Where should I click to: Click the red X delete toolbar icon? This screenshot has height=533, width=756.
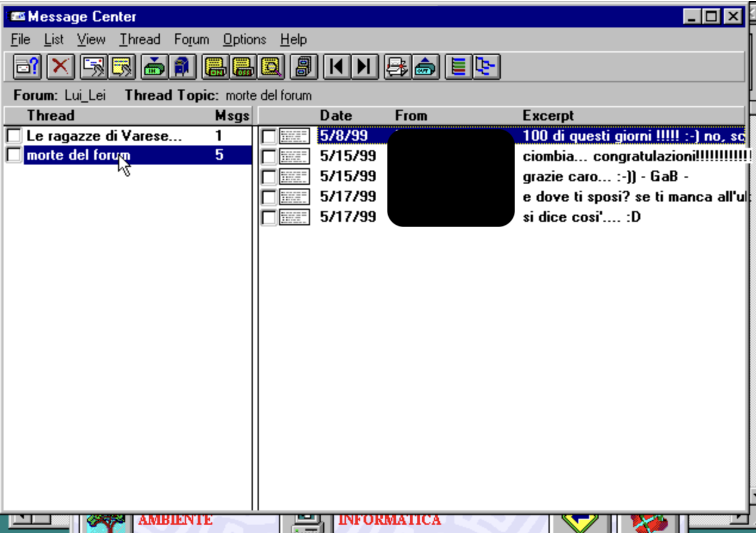coord(60,66)
